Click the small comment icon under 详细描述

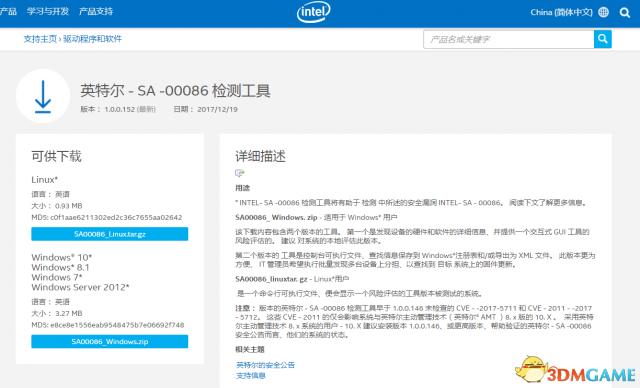(240, 173)
